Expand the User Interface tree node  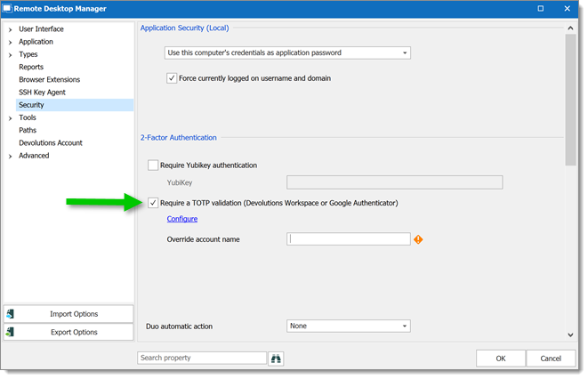pos(10,29)
